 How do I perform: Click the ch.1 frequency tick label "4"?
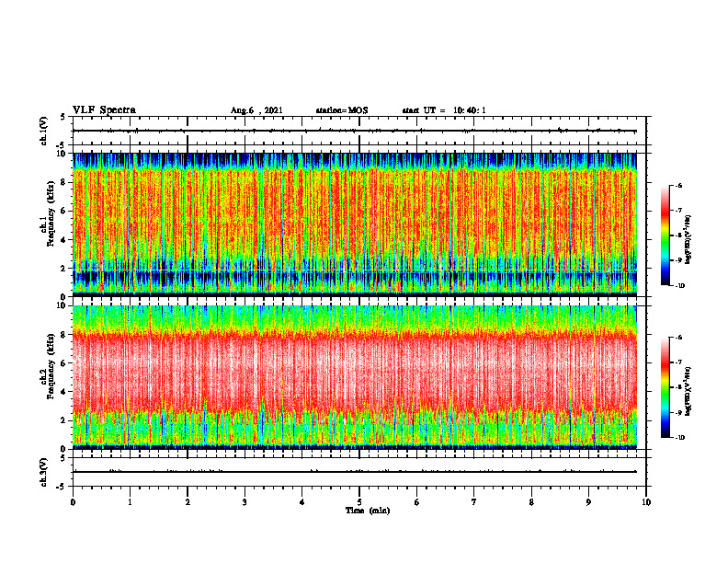(x=64, y=240)
